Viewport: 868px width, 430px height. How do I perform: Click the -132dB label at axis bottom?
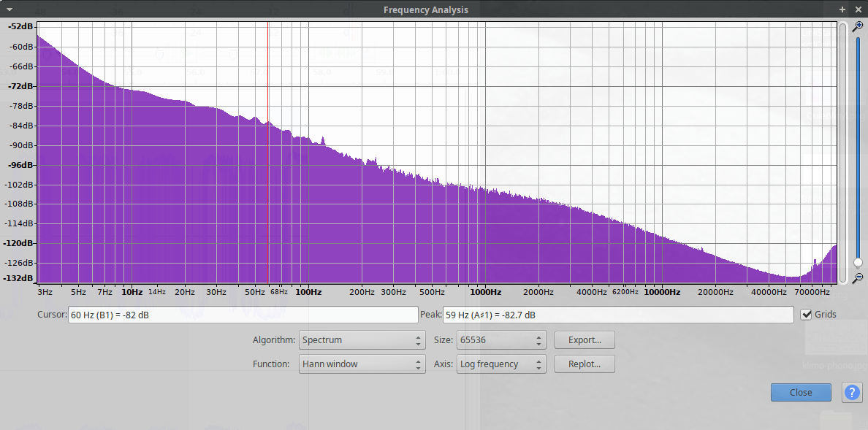click(18, 278)
